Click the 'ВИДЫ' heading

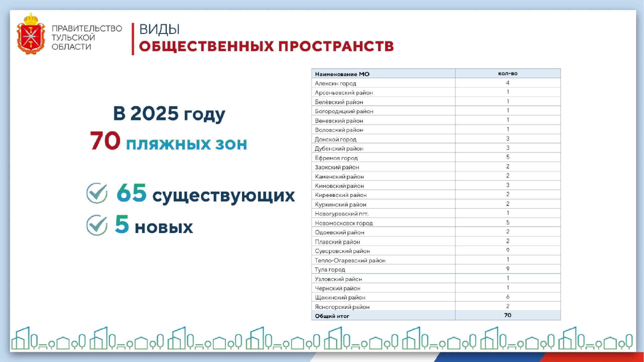pyautogui.click(x=159, y=29)
